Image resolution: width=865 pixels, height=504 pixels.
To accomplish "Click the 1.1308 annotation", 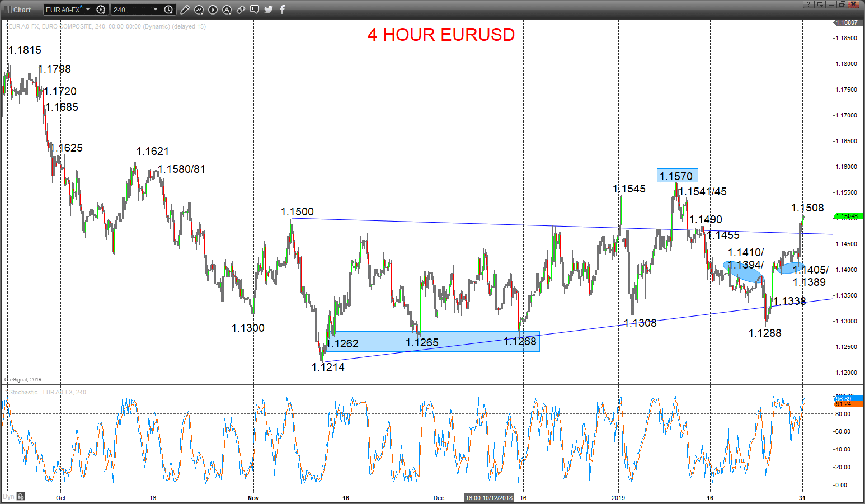I will tap(640, 323).
